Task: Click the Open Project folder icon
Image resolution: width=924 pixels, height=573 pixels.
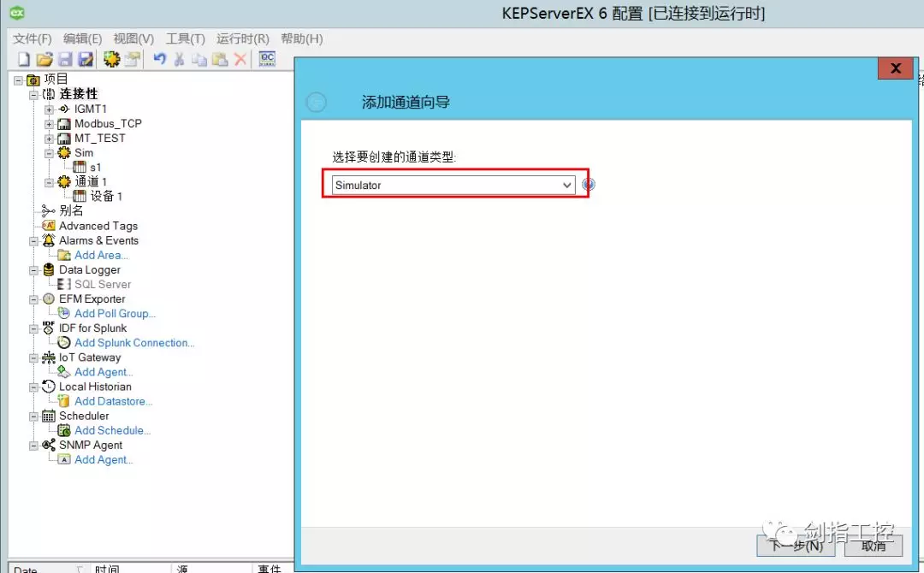Action: click(44, 59)
